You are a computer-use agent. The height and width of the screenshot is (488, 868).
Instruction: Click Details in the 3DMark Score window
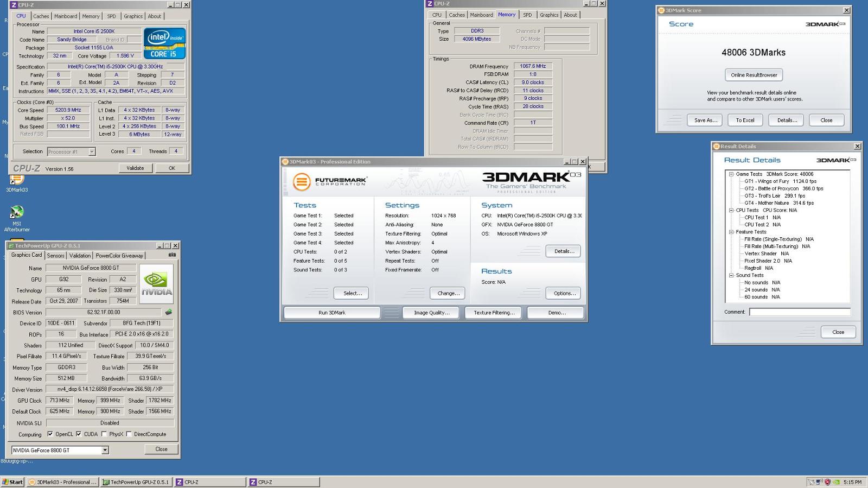tap(787, 120)
